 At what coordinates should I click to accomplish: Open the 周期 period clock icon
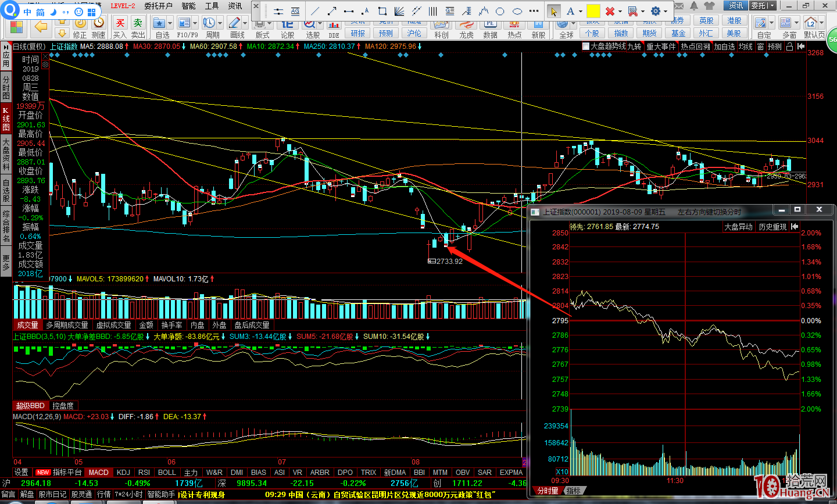(x=209, y=23)
